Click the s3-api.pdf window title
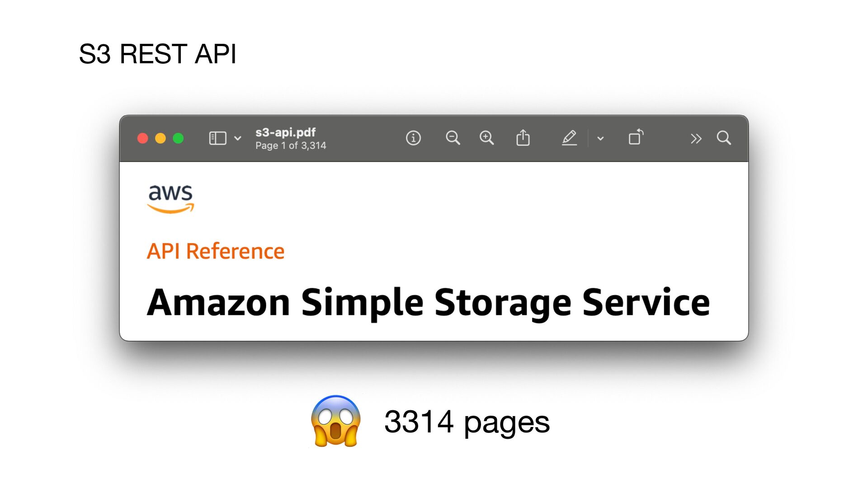Screen dimensions: 868x488 tap(285, 132)
